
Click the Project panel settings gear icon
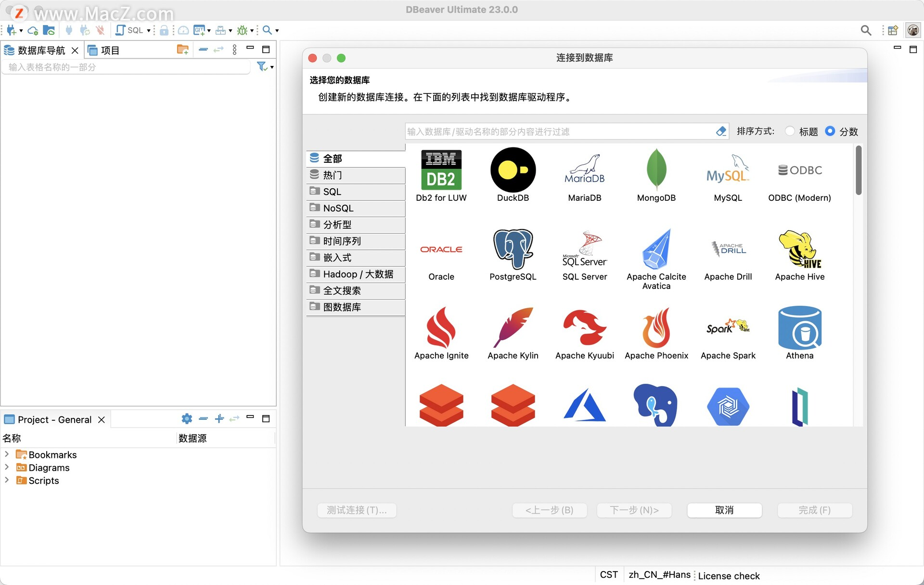click(x=187, y=419)
